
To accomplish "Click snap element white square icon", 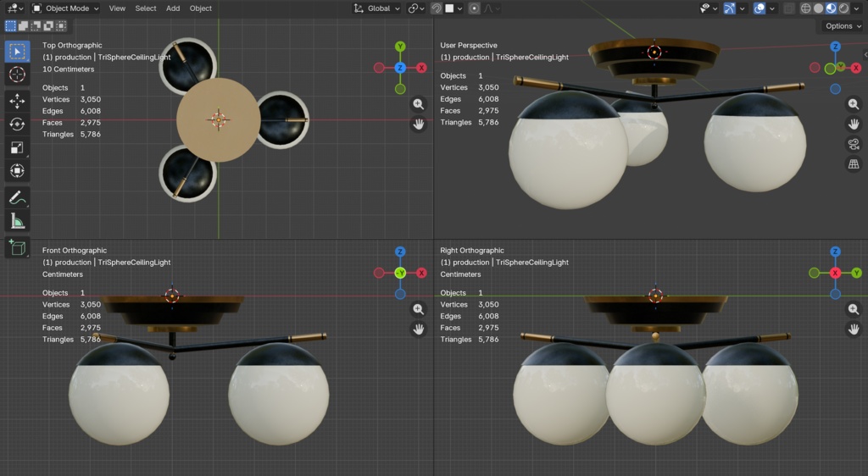I will point(449,8).
